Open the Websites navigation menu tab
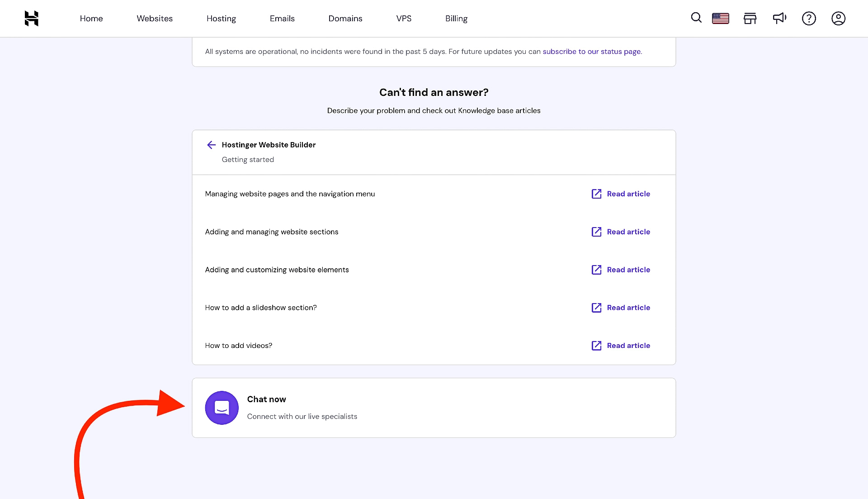The image size is (868, 499). [155, 19]
